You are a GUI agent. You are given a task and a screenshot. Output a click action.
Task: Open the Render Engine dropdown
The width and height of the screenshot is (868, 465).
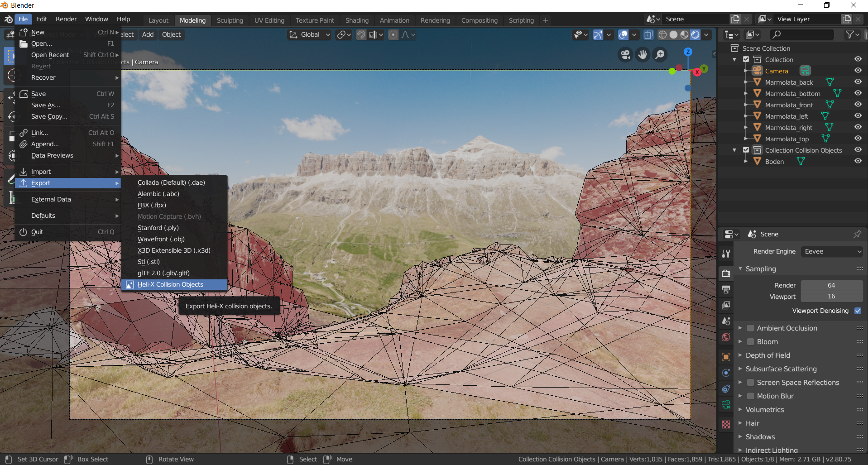pyautogui.click(x=832, y=251)
